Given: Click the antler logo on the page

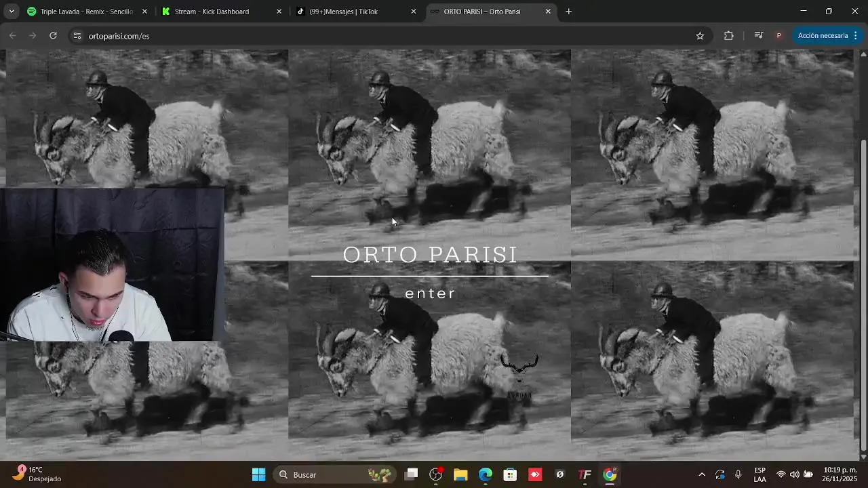Looking at the screenshot, I should [519, 377].
